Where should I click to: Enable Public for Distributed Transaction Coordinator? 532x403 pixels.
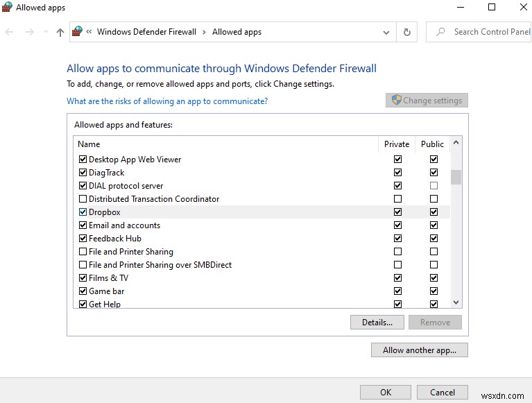tap(434, 199)
